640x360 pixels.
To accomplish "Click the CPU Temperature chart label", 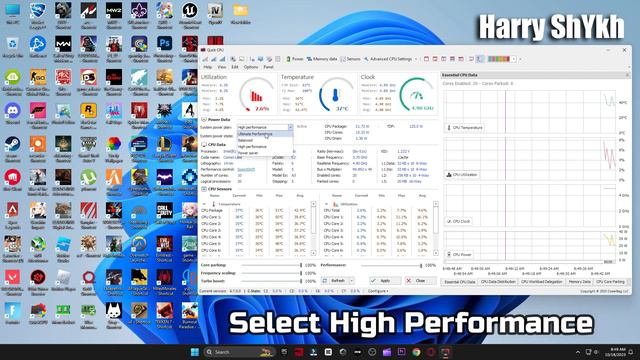I will click(x=464, y=128).
